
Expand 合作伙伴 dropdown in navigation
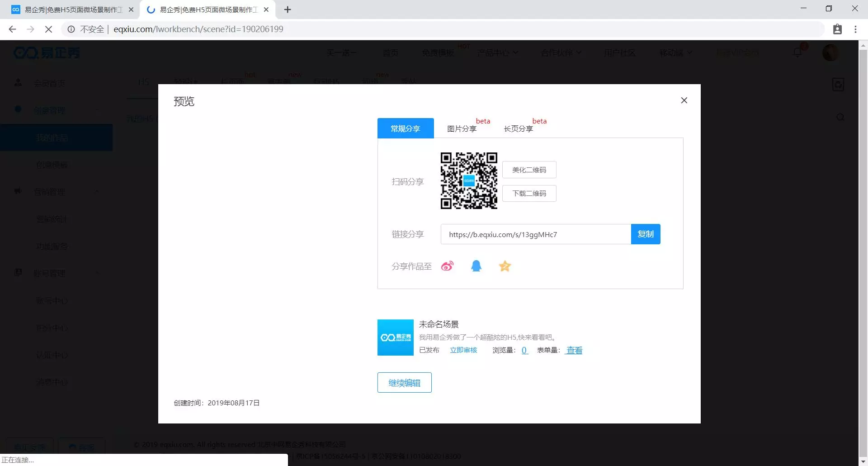[561, 53]
